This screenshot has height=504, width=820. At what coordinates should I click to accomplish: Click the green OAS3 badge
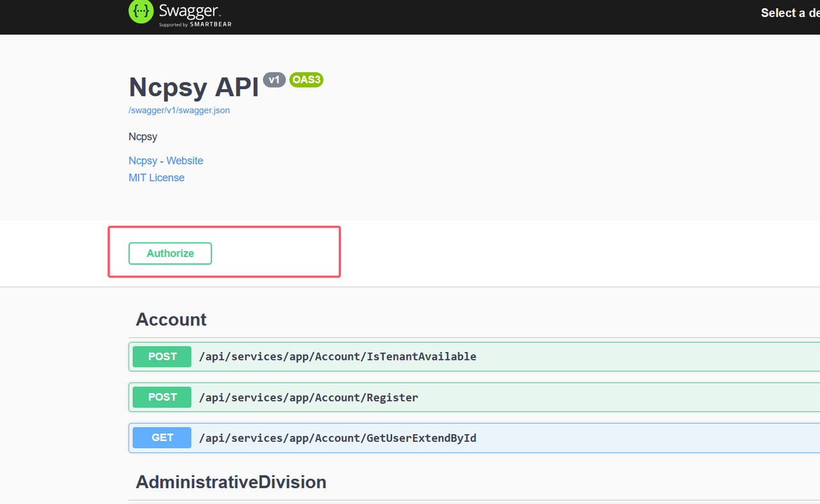tap(306, 80)
